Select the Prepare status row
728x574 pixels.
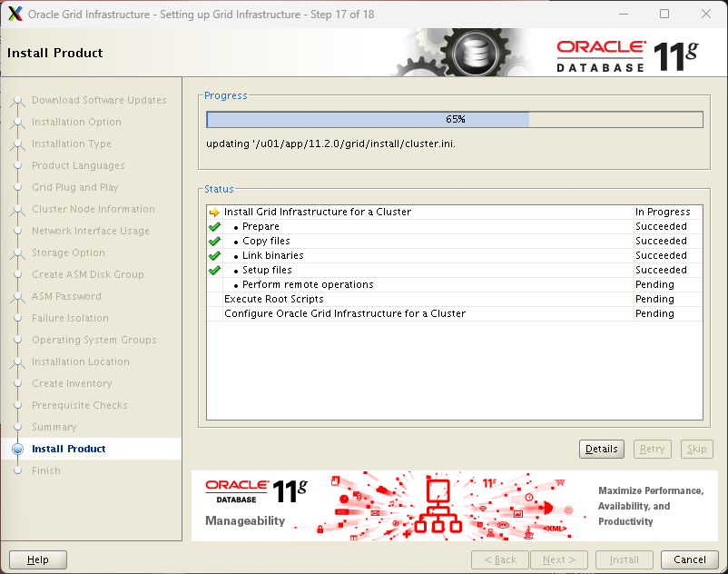coord(455,227)
